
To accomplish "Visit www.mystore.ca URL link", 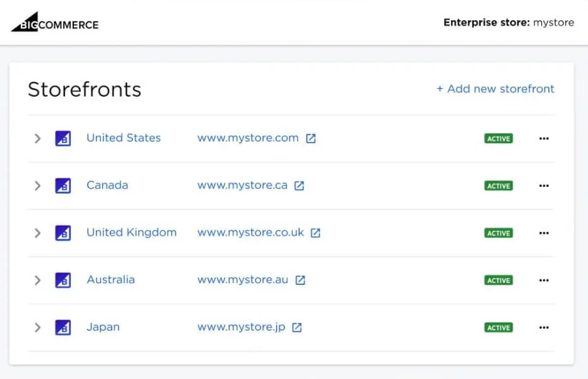I will (x=242, y=186).
